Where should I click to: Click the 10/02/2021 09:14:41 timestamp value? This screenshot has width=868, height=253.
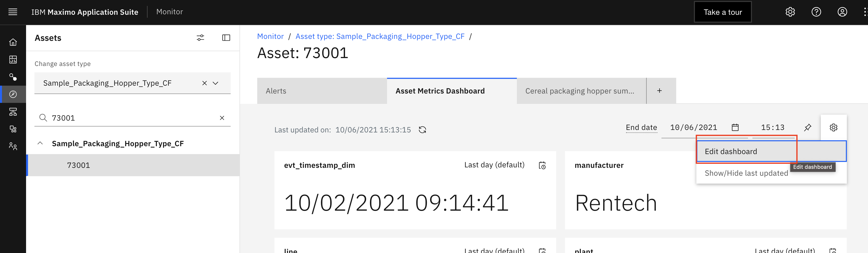396,203
